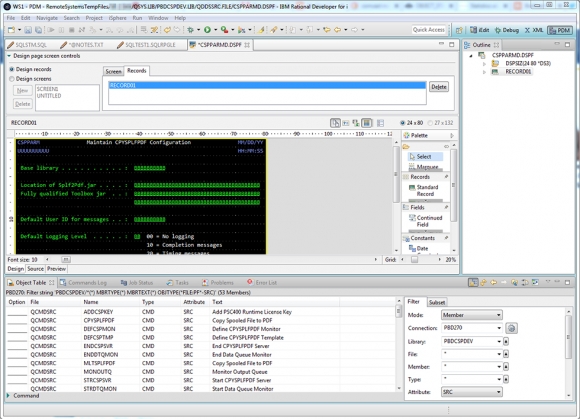Open the Error List tab

(x=262, y=283)
